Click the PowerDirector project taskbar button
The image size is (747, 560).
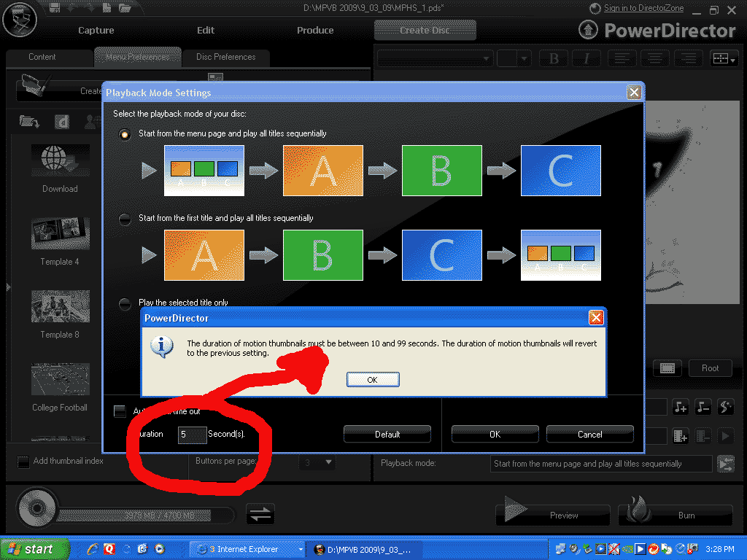pyautogui.click(x=364, y=549)
